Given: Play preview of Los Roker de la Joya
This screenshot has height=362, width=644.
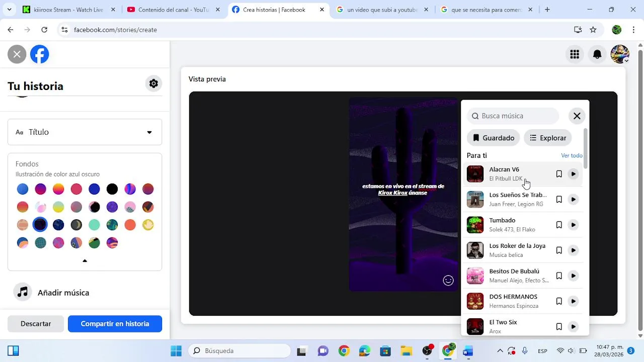Looking at the screenshot, I should (x=573, y=250).
